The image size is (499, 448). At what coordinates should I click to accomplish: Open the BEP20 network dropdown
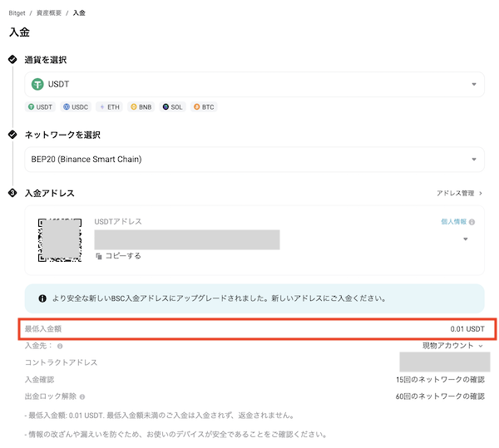(x=254, y=160)
